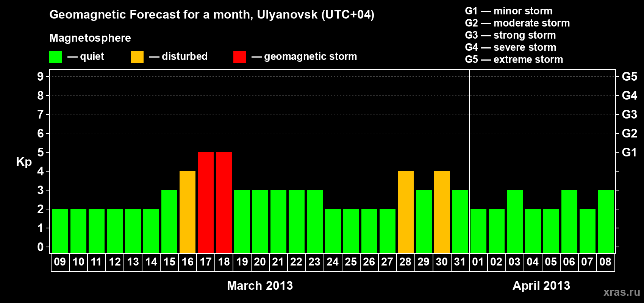The width and height of the screenshot is (644, 303).
Task: Click date cell '31' on the axis
Action: [460, 262]
